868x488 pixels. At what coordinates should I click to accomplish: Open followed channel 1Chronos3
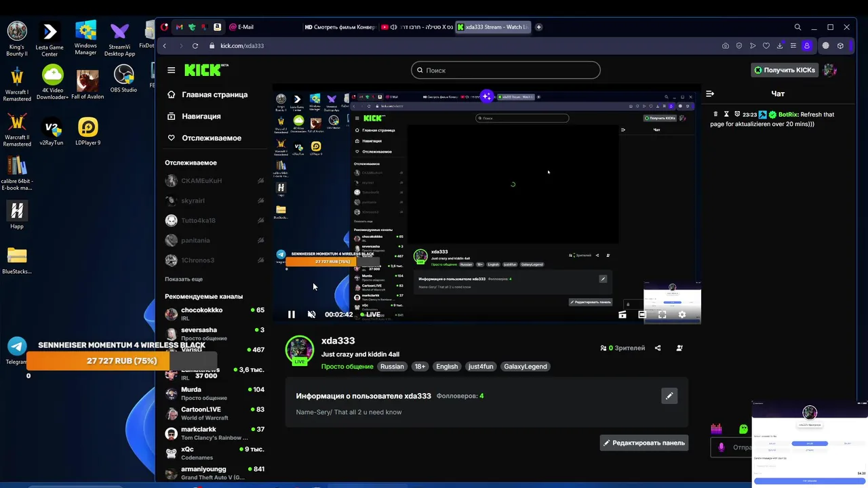(214, 260)
